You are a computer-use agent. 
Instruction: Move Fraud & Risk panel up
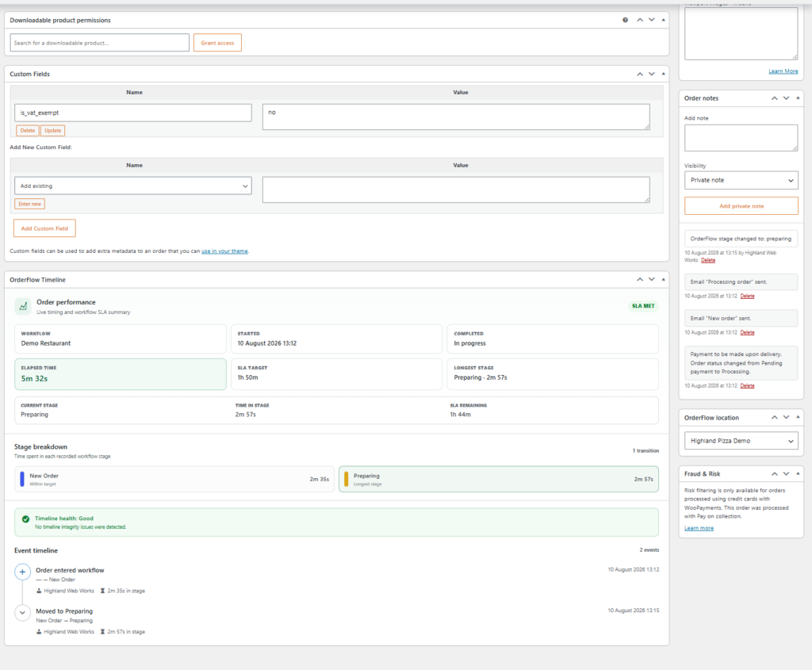point(775,474)
